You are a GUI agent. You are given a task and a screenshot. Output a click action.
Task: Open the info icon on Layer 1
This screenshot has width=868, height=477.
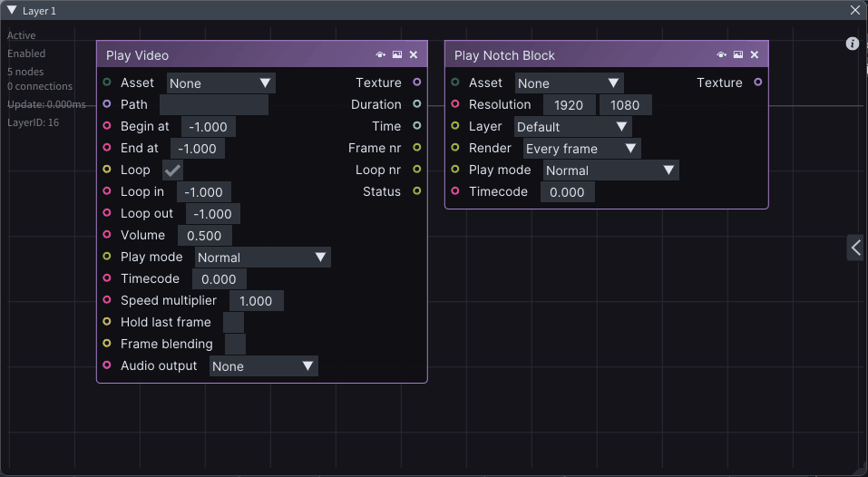[x=853, y=44]
